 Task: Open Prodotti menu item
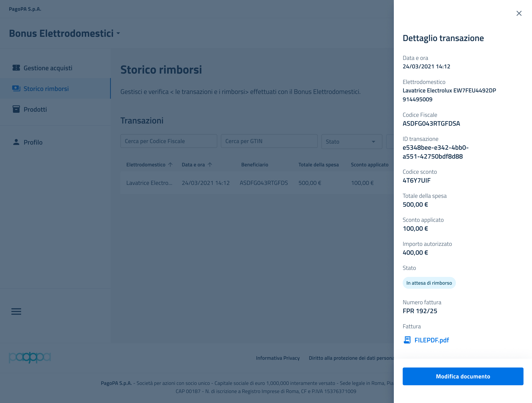click(x=35, y=110)
